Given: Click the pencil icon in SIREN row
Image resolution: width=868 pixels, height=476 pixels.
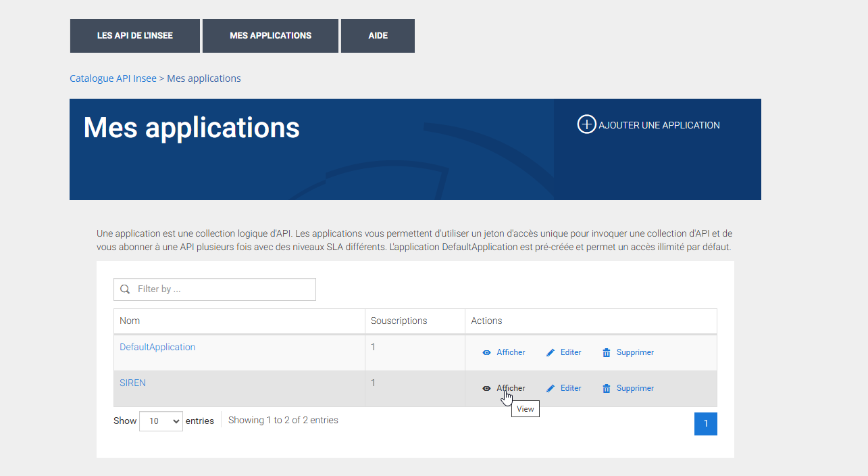Looking at the screenshot, I should (x=551, y=389).
